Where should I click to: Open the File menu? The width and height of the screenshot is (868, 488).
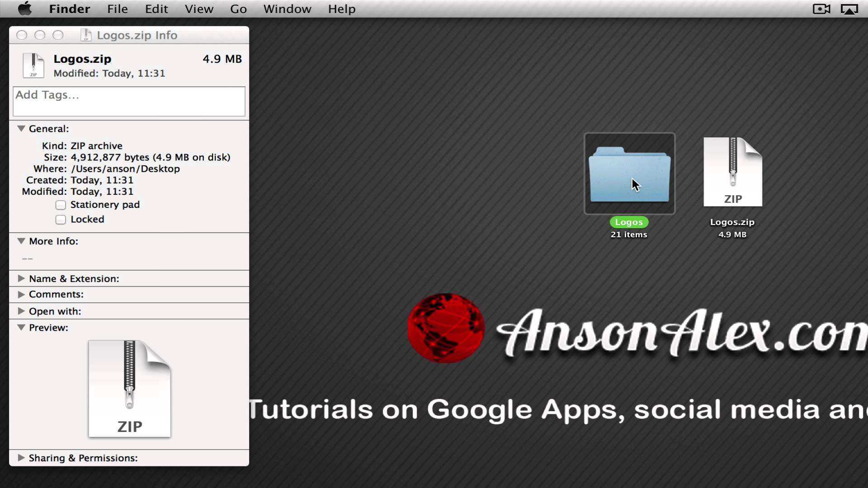[118, 9]
